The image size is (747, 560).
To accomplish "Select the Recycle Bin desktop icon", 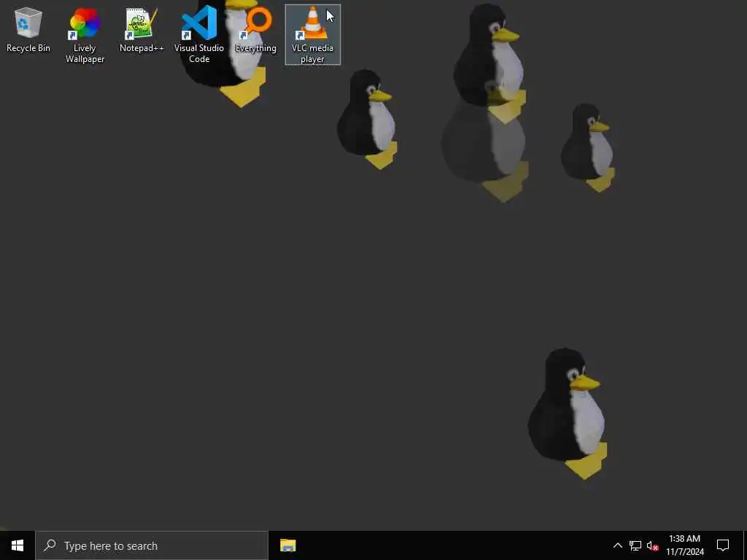I will 28,29.
